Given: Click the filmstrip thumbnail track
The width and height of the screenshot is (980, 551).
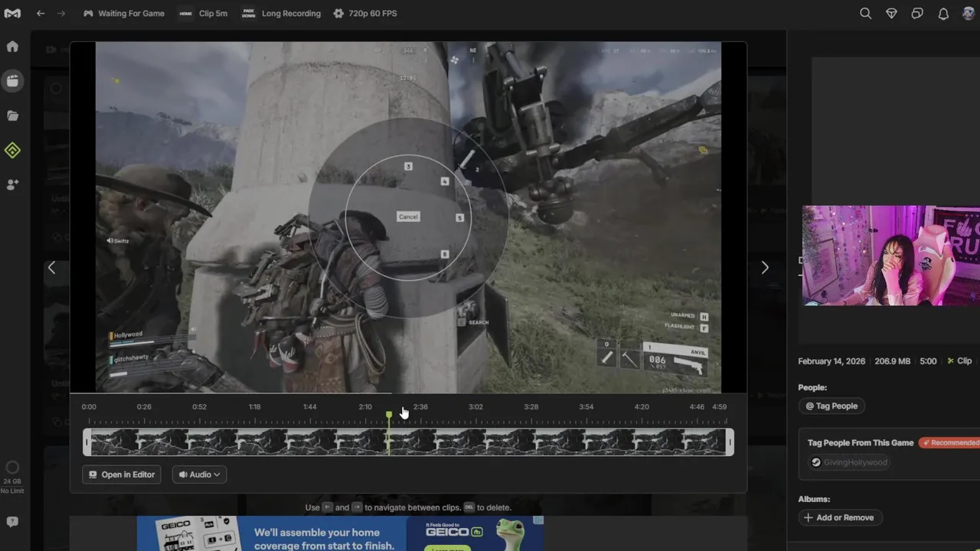Looking at the screenshot, I should point(408,442).
